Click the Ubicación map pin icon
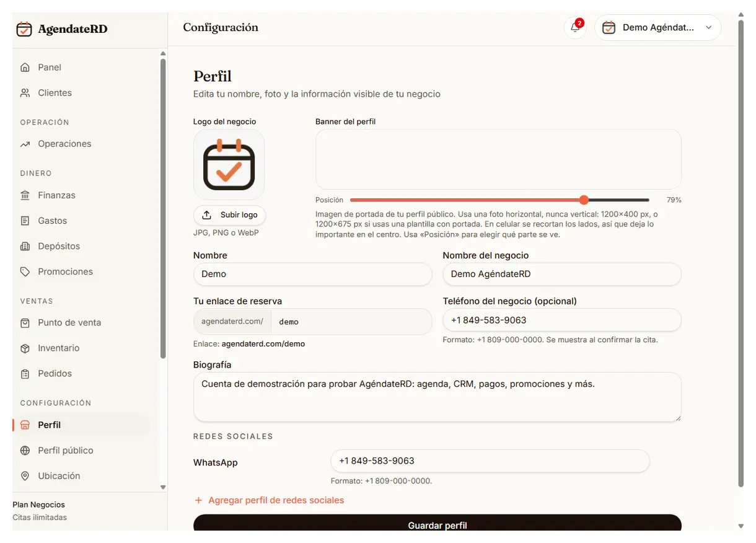 coord(25,476)
